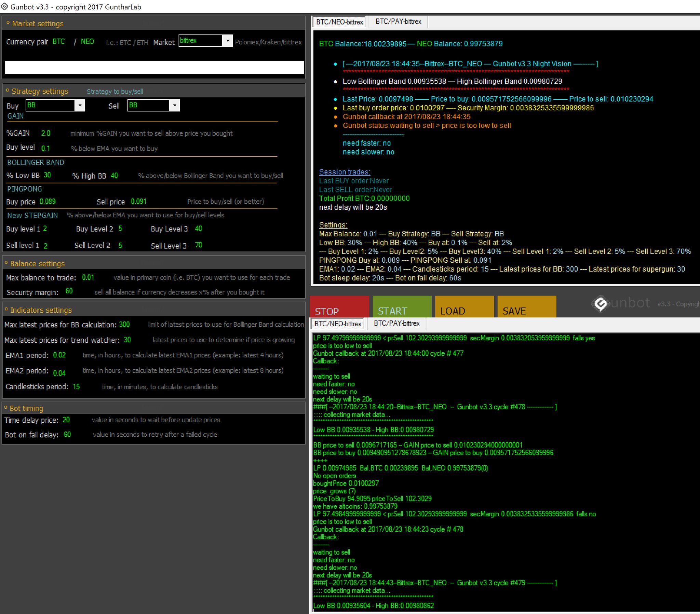Screen dimensions: 700x614
Task: Click log line for cycle #479
Action: pyautogui.click(x=435, y=583)
